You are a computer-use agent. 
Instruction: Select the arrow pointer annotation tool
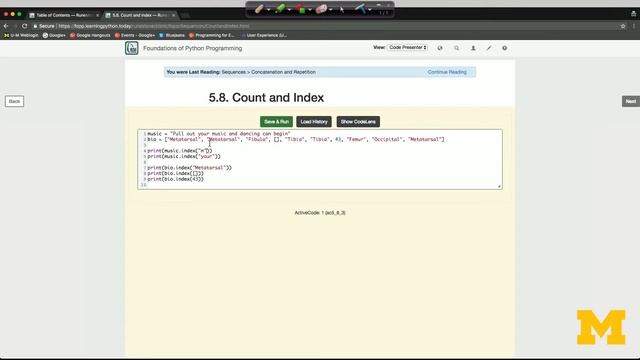pos(342,9)
